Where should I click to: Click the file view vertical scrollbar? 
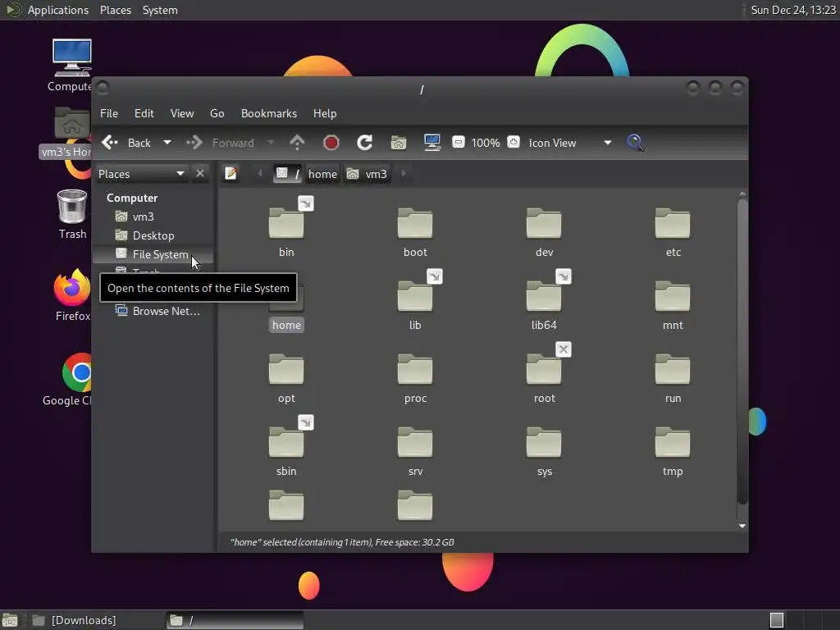tap(742, 351)
